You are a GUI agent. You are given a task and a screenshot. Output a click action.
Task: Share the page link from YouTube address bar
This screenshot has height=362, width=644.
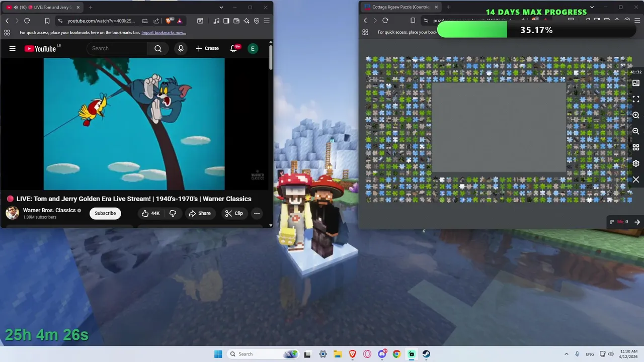click(156, 21)
